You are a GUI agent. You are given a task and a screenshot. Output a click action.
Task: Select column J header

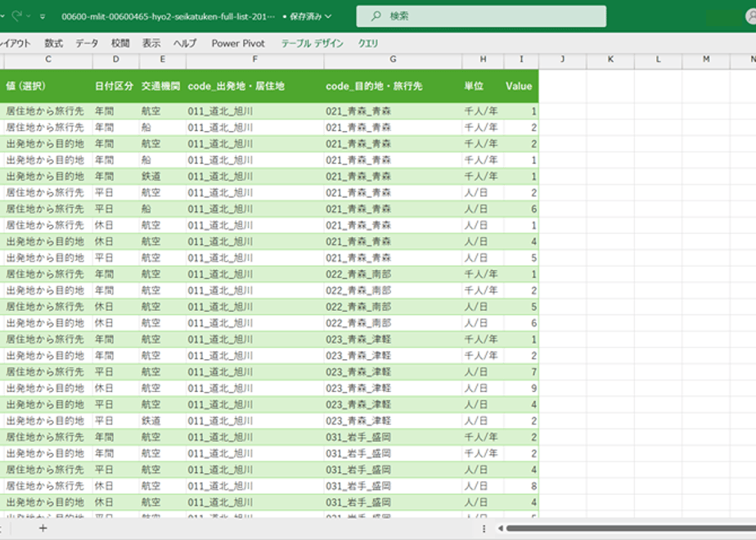coord(563,59)
